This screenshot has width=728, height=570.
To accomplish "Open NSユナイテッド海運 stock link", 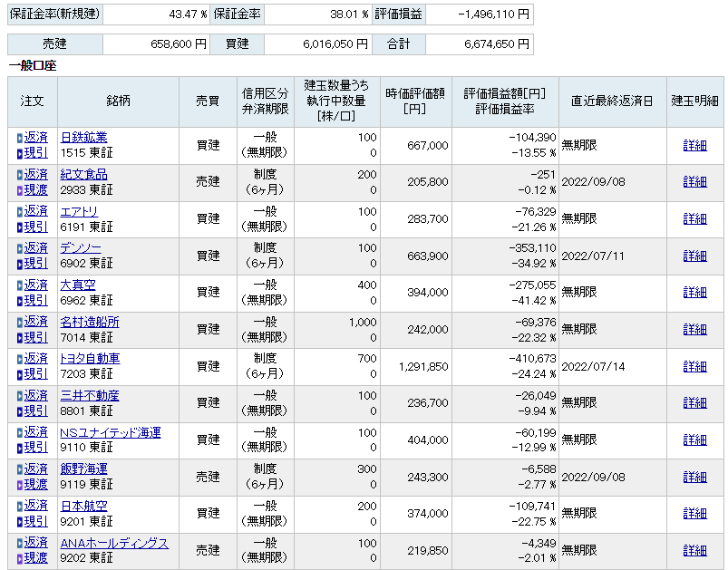I will tap(110, 432).
